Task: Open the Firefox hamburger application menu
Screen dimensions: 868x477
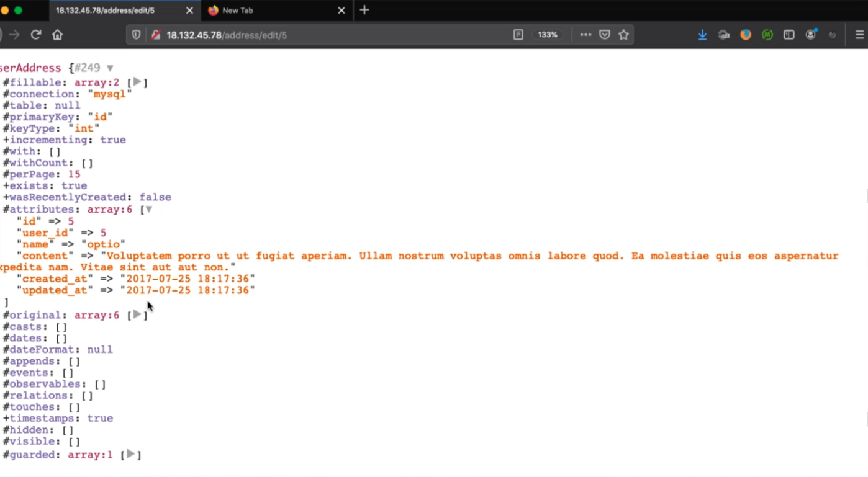Action: (859, 35)
